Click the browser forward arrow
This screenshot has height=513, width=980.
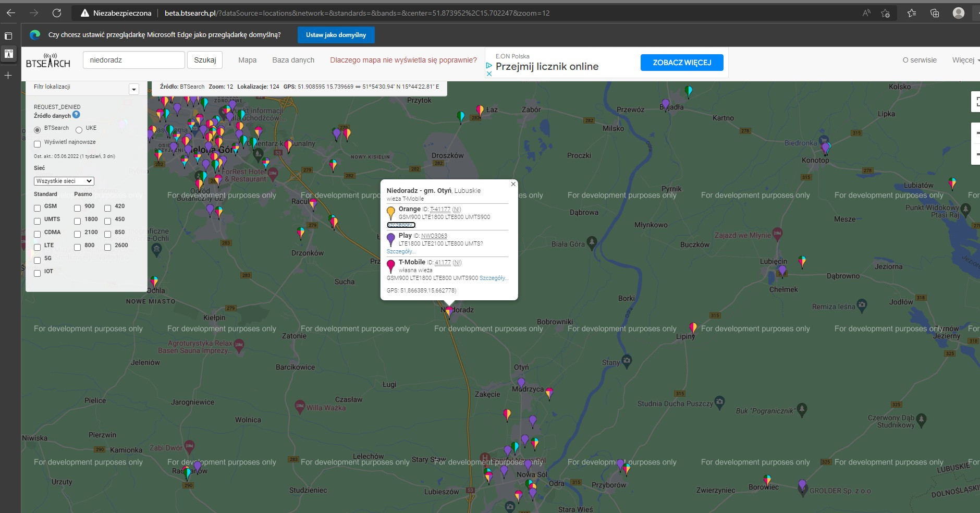[34, 13]
